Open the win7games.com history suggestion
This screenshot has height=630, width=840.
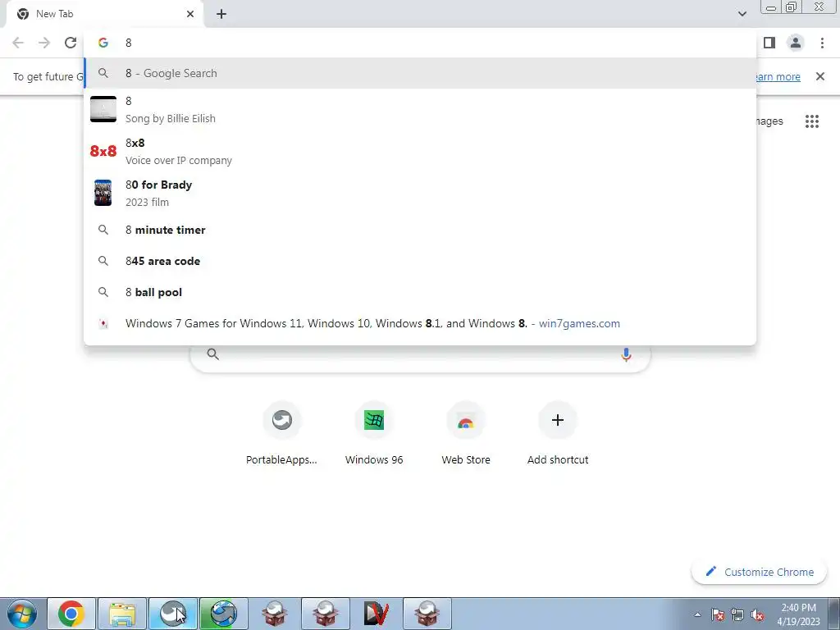tap(420, 323)
